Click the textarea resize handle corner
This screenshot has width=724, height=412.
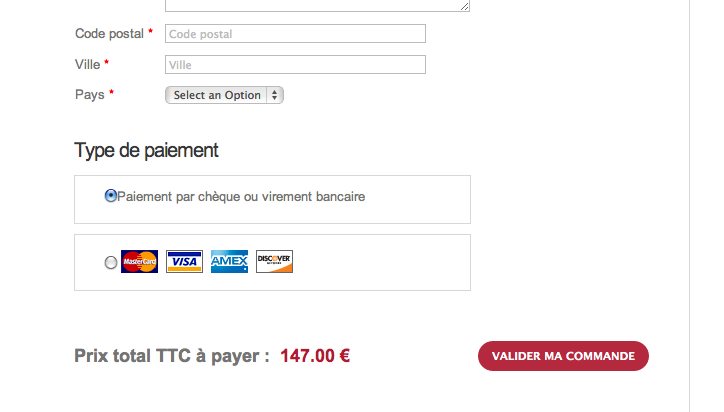(465, 6)
